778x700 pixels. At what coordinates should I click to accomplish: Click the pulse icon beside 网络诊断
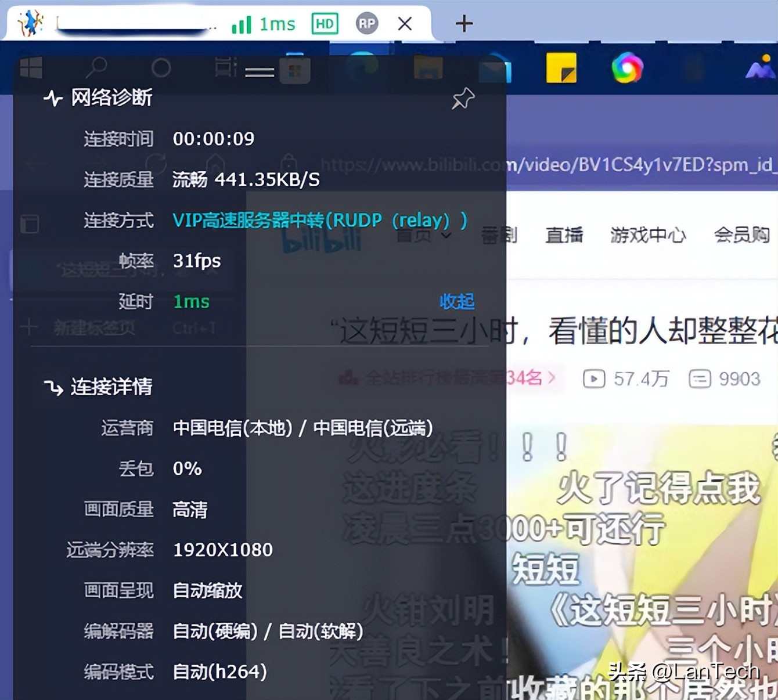pyautogui.click(x=53, y=98)
